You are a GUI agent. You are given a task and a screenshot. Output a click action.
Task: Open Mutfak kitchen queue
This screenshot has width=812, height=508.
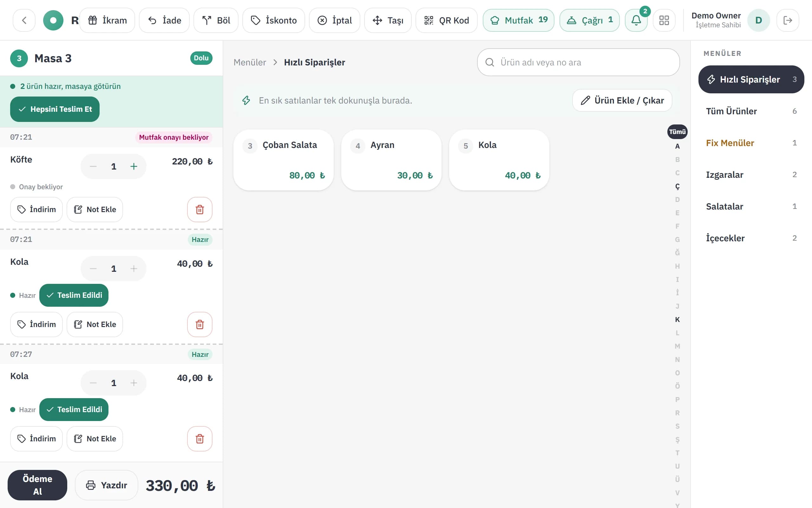518,20
